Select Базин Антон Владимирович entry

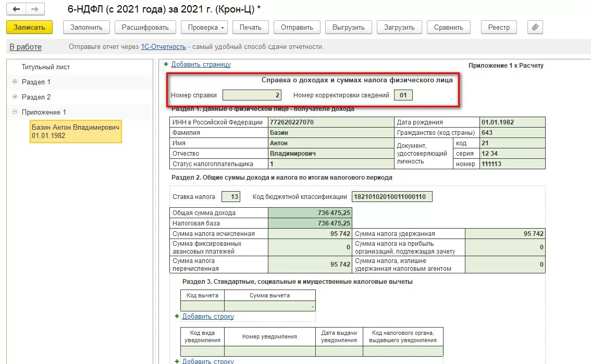76,132
